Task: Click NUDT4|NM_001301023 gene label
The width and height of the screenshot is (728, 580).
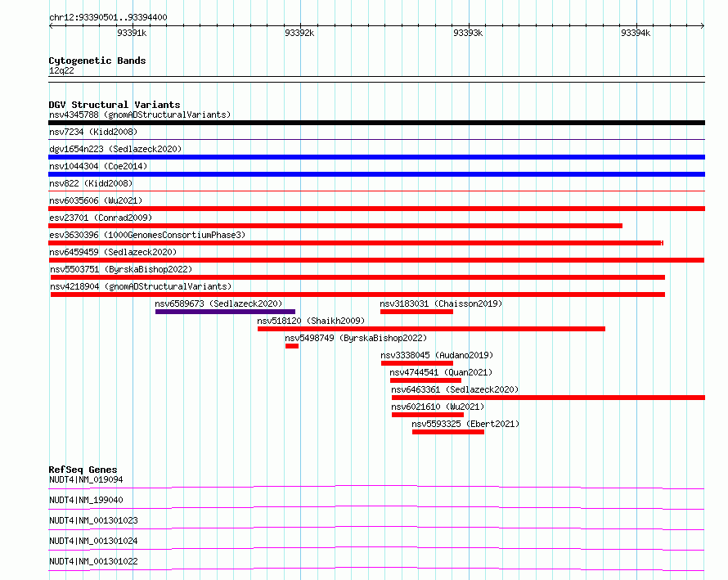Action: tap(93, 520)
